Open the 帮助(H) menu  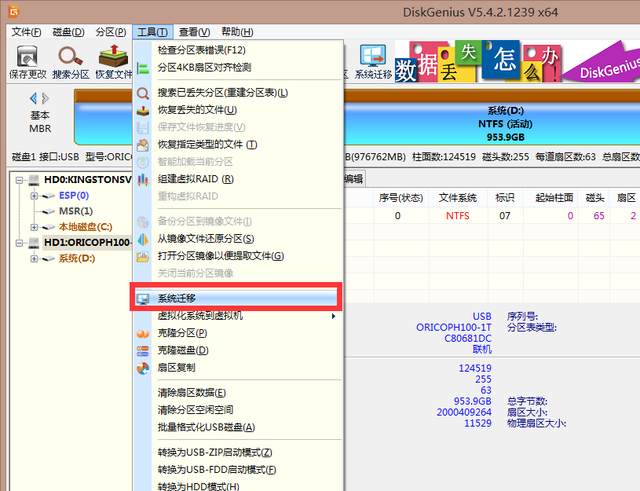[x=237, y=32]
